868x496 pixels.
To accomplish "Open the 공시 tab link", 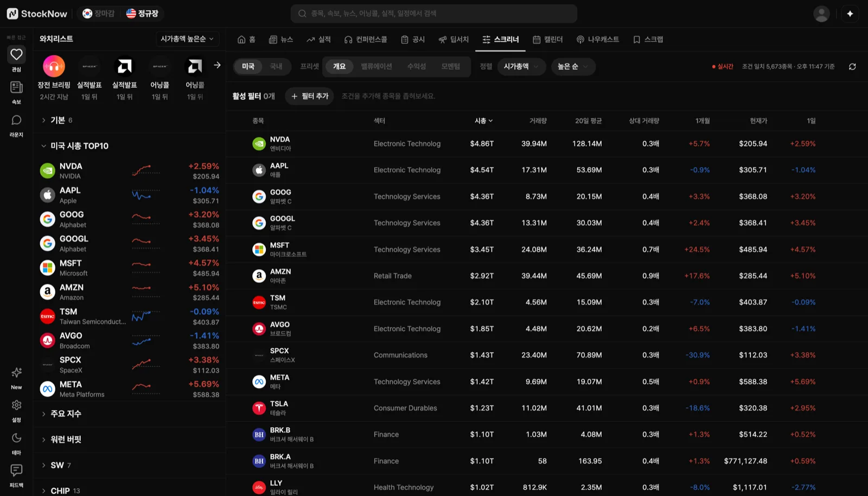I will pos(413,40).
